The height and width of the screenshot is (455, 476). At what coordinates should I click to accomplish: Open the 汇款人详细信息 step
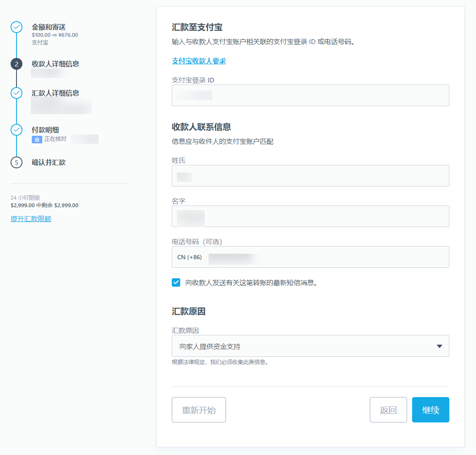[55, 93]
